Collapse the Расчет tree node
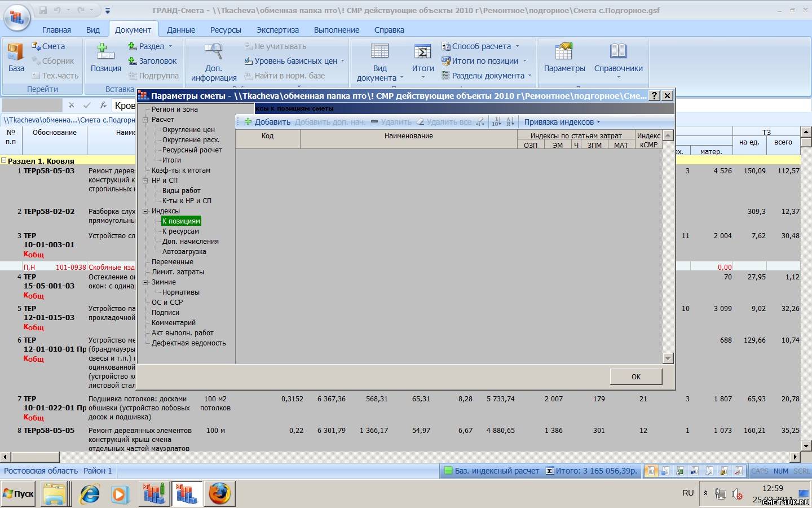812x508 pixels. click(x=145, y=120)
